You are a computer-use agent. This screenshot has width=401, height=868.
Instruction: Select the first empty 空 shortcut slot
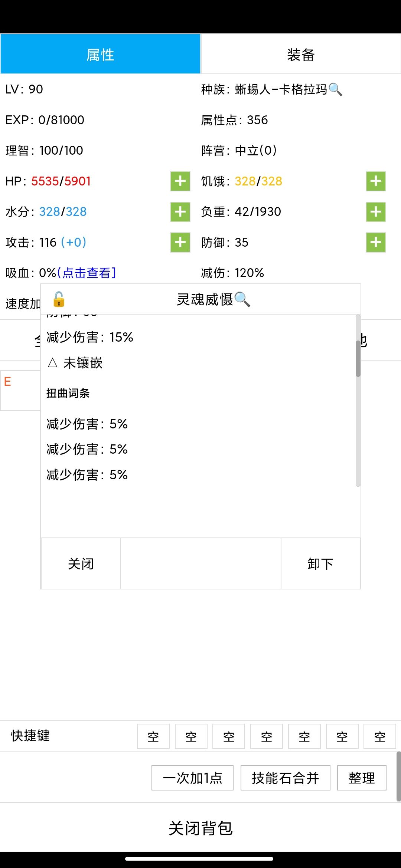153,736
